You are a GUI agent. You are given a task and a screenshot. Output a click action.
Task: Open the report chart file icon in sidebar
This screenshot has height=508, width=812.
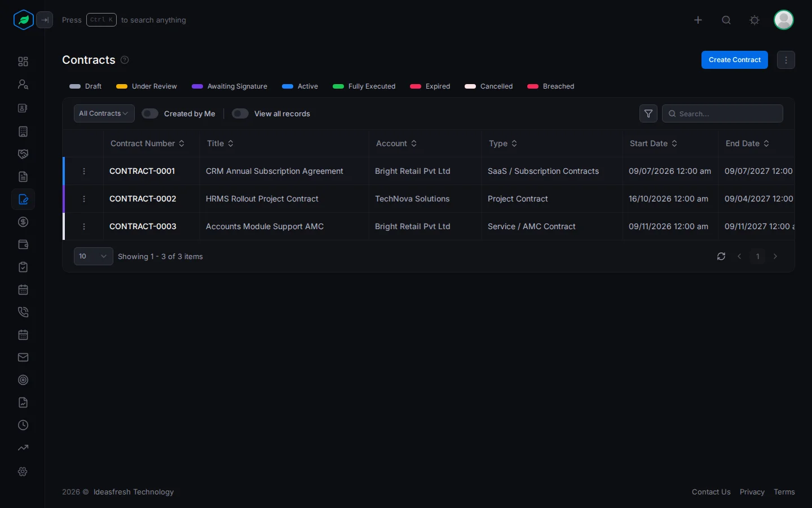23,402
